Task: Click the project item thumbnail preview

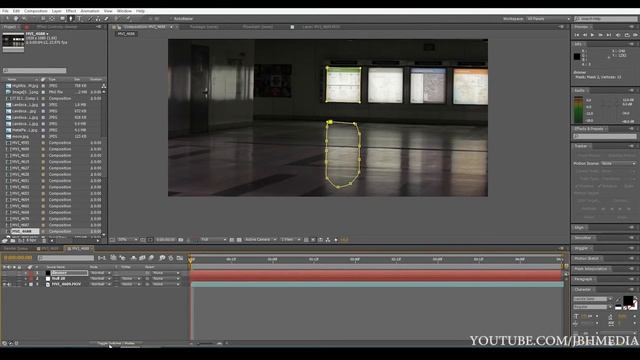Action: [13, 42]
